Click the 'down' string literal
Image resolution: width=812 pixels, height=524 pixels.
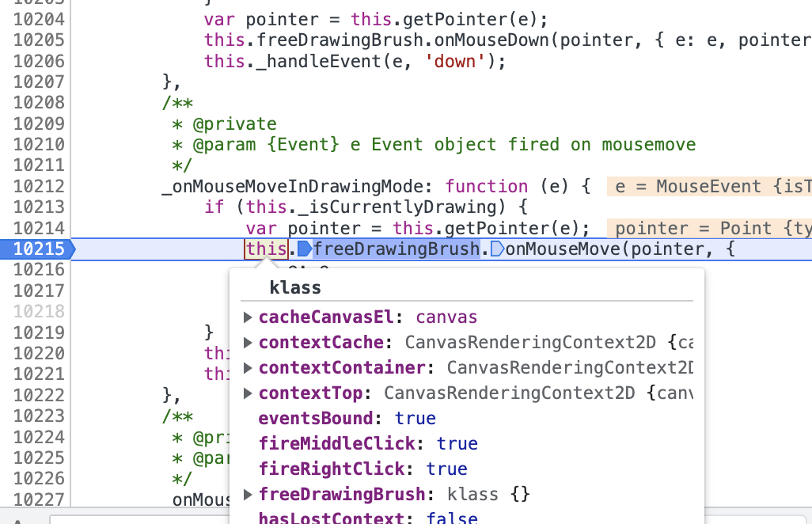tap(455, 62)
